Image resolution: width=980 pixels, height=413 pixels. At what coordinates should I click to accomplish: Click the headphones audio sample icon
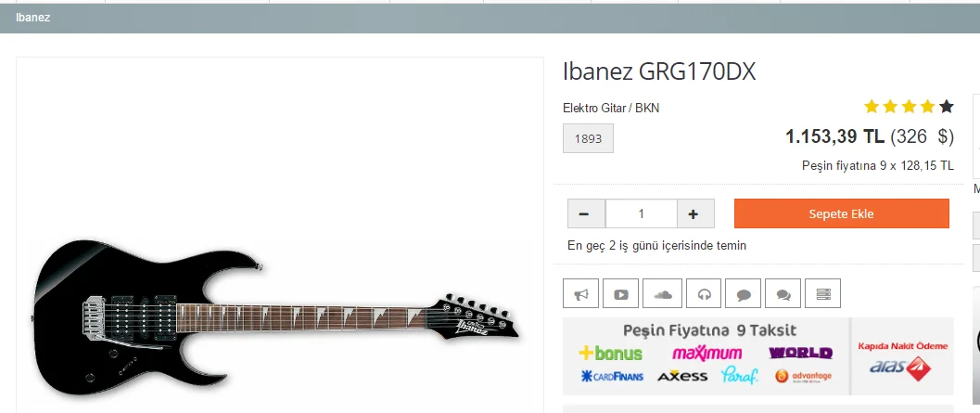point(704,293)
